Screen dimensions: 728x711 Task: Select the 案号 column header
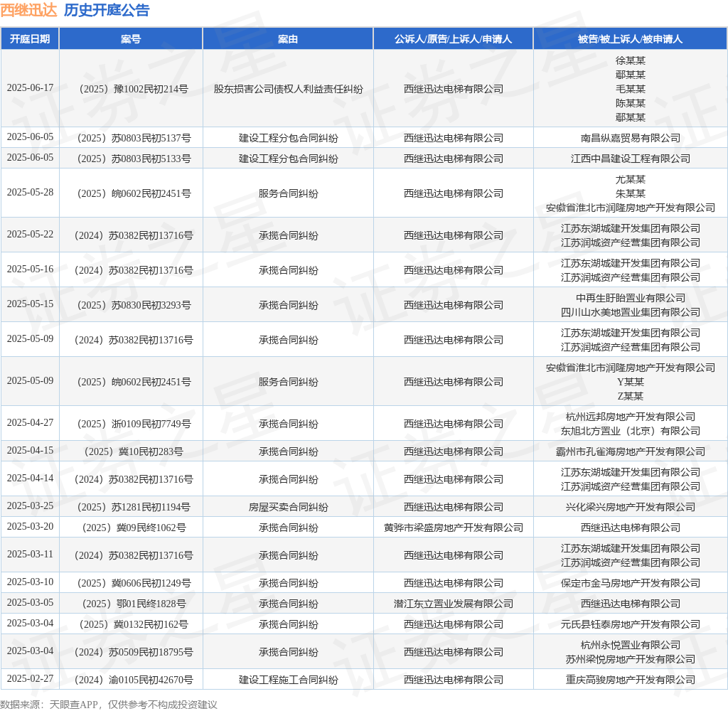click(x=131, y=39)
